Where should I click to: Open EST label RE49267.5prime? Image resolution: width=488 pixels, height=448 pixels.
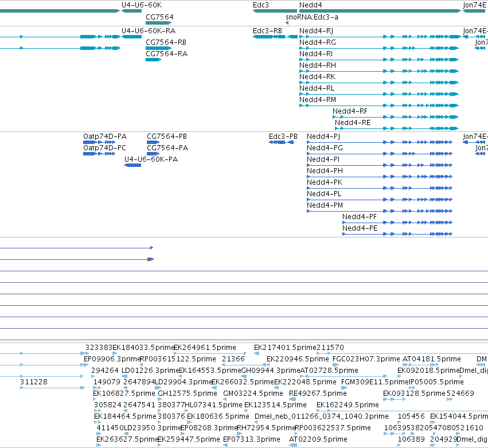318,393
